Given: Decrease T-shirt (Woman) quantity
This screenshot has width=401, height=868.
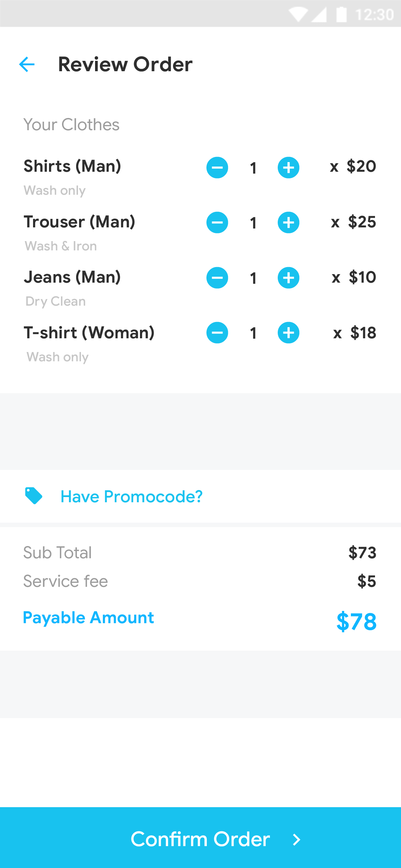Looking at the screenshot, I should pos(217,333).
